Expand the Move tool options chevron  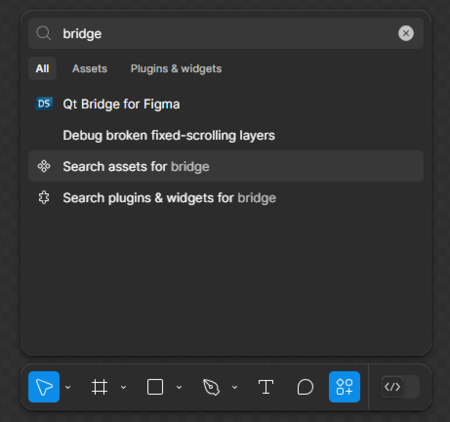(x=68, y=387)
